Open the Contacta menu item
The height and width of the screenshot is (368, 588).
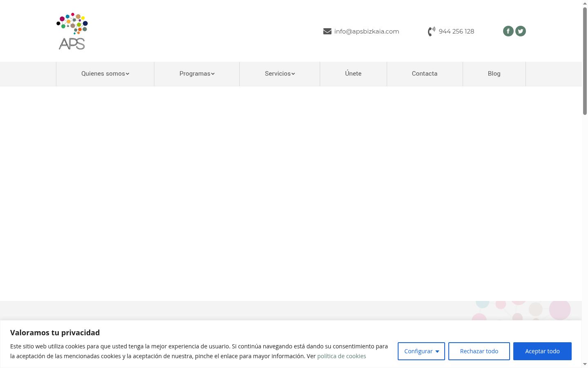pos(425,74)
